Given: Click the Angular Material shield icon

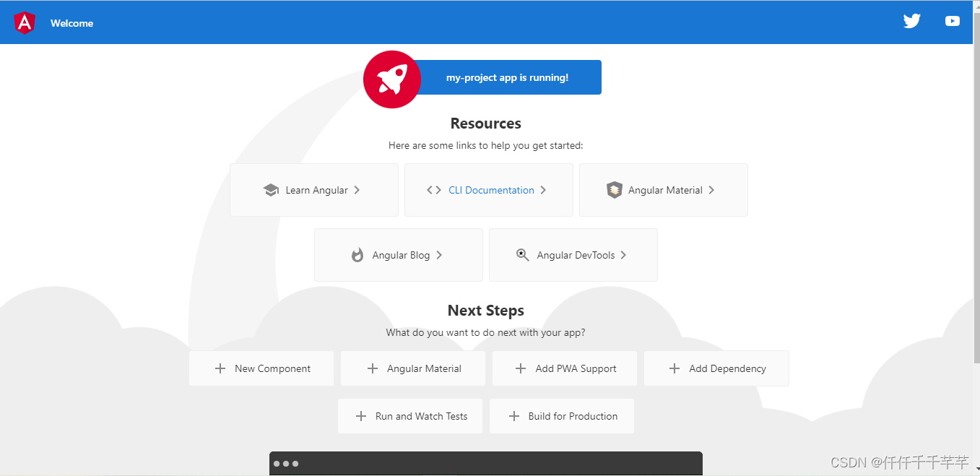Looking at the screenshot, I should 614,190.
